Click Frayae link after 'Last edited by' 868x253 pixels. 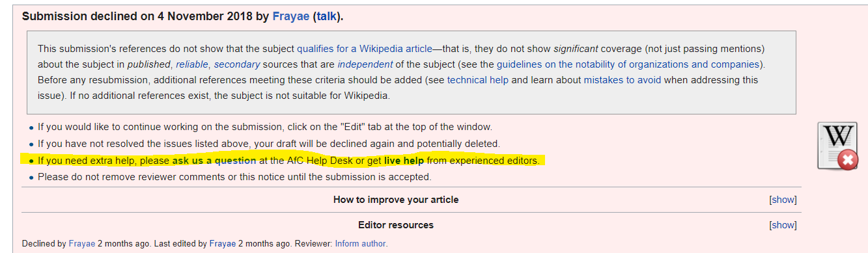tap(223, 244)
